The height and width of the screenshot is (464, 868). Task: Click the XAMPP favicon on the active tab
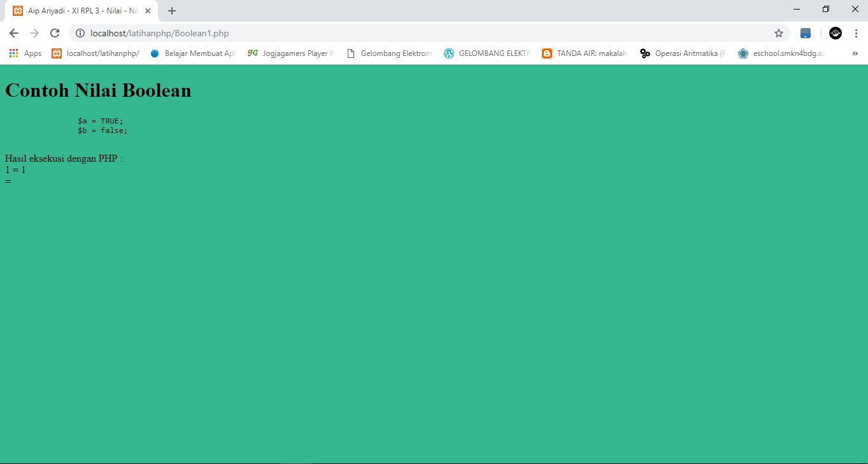click(x=19, y=10)
